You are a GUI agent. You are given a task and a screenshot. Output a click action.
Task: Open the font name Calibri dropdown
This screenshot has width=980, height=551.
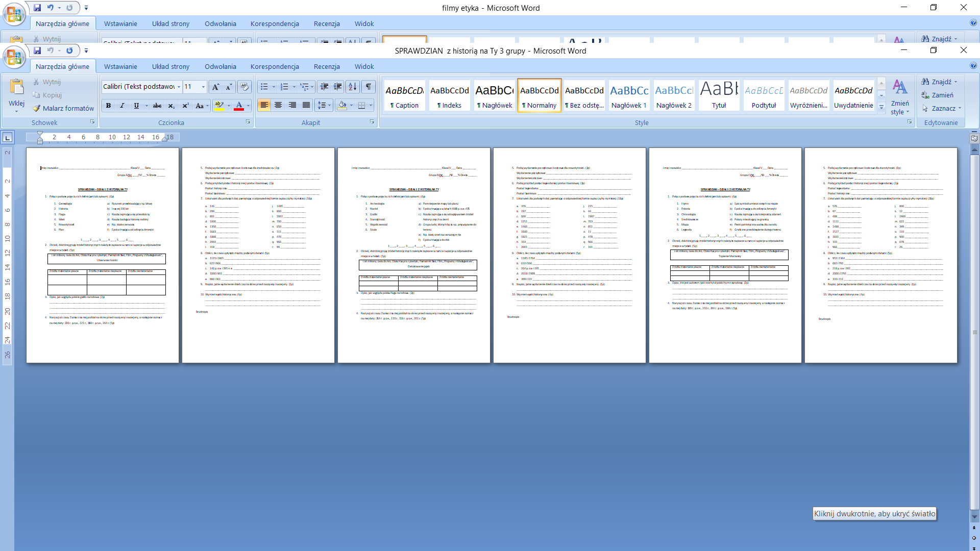pos(179,87)
